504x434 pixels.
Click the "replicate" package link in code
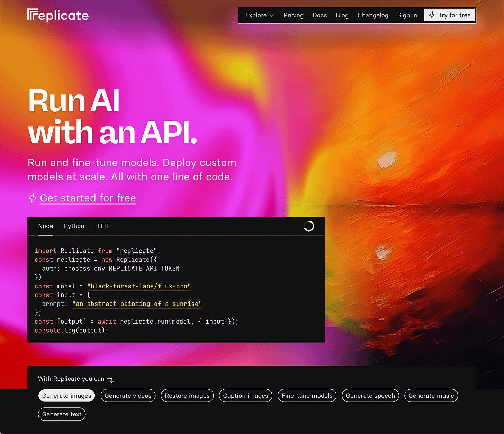click(x=137, y=251)
